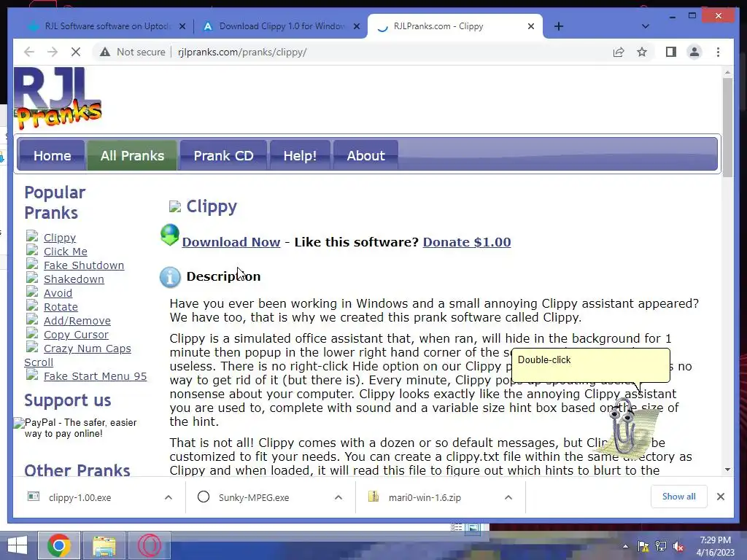Click the address bar URL rjlpranks.com/pranks/clippy/
This screenshot has height=560, width=747.
tap(242, 52)
